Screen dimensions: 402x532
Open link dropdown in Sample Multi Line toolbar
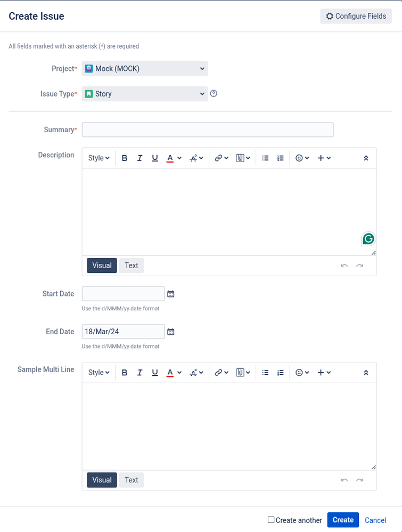click(x=221, y=373)
